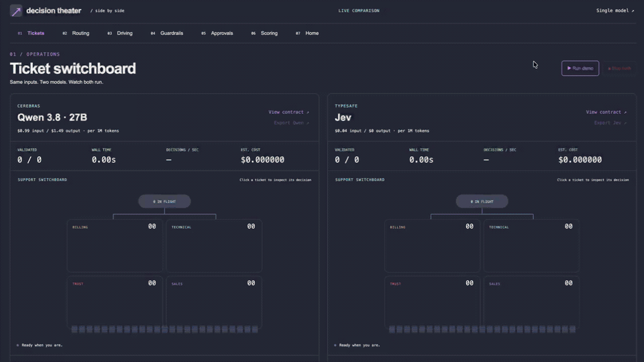Click the '/ side by side' header text
644x362 pixels.
click(107, 11)
